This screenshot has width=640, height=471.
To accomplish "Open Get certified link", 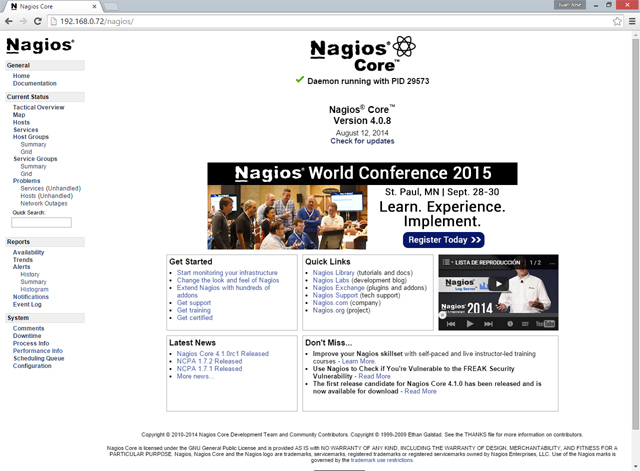I will (195, 318).
